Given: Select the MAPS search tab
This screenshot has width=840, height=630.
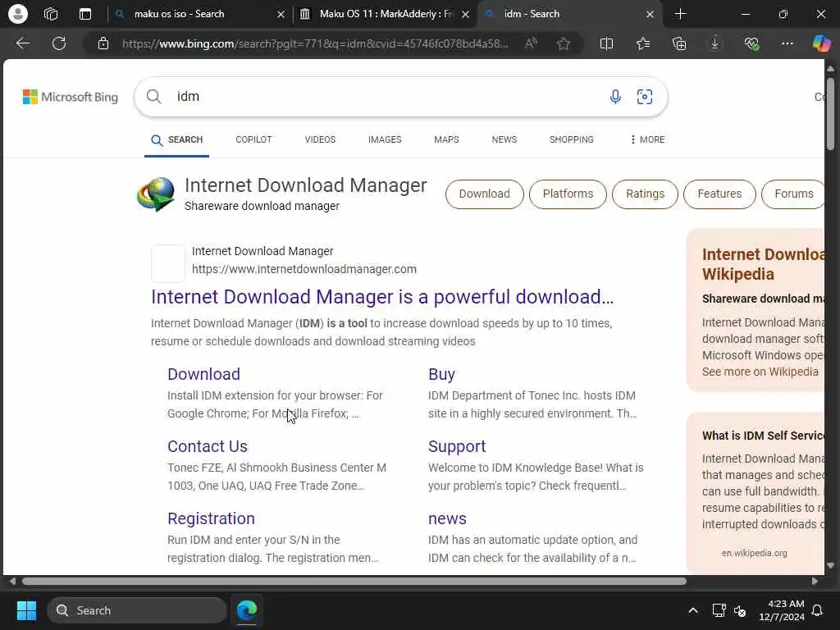Looking at the screenshot, I should (446, 139).
